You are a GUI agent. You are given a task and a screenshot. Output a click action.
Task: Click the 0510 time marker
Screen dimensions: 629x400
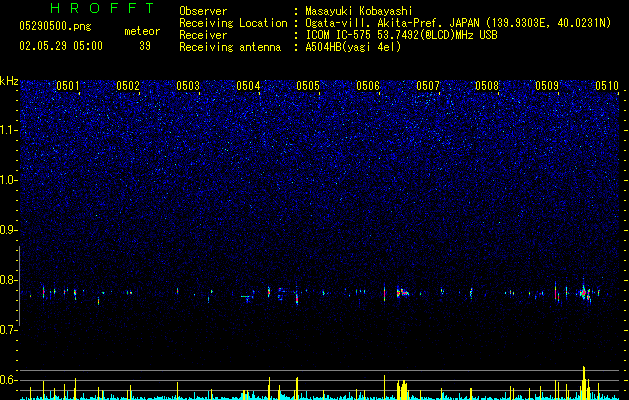click(607, 86)
